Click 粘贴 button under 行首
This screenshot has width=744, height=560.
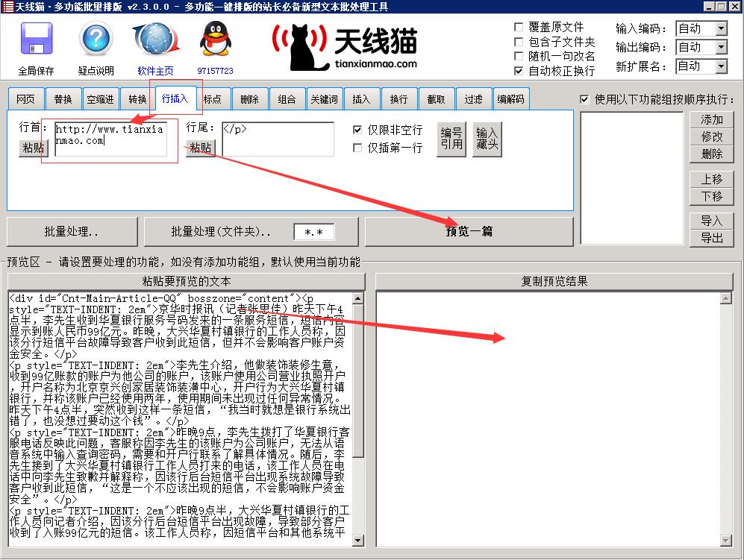[34, 148]
